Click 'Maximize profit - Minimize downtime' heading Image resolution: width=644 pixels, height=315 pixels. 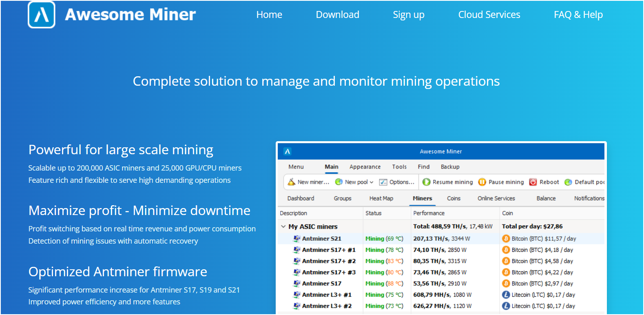click(x=139, y=211)
